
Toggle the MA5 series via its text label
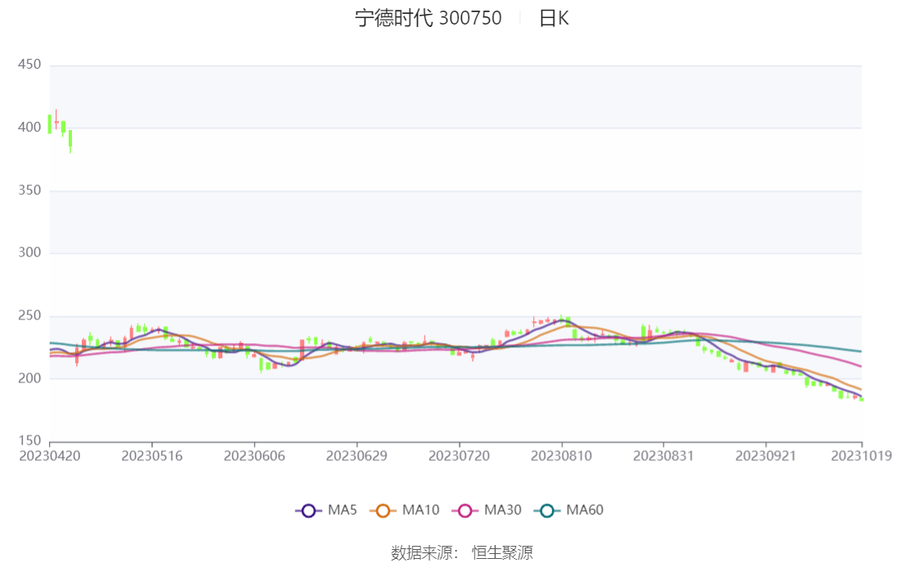tap(342, 511)
